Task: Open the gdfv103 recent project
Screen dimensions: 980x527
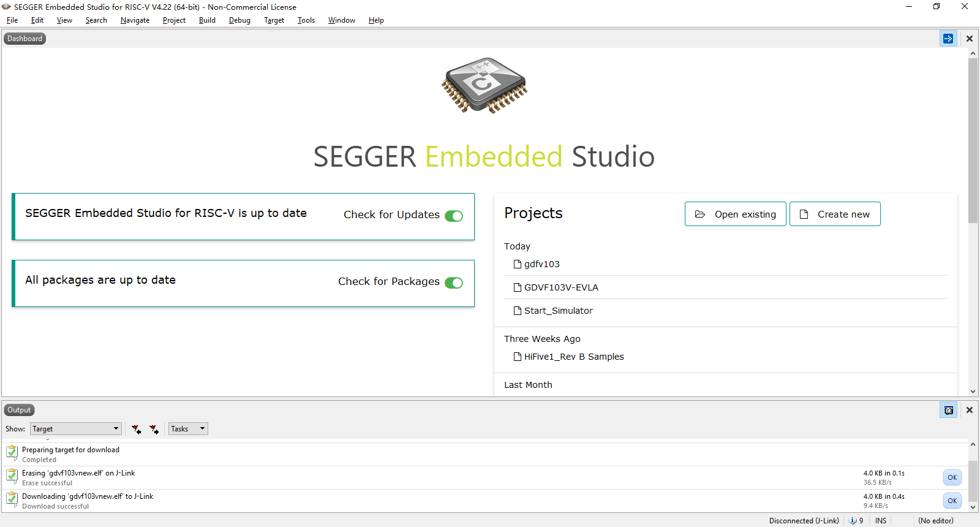Action: pyautogui.click(x=541, y=264)
